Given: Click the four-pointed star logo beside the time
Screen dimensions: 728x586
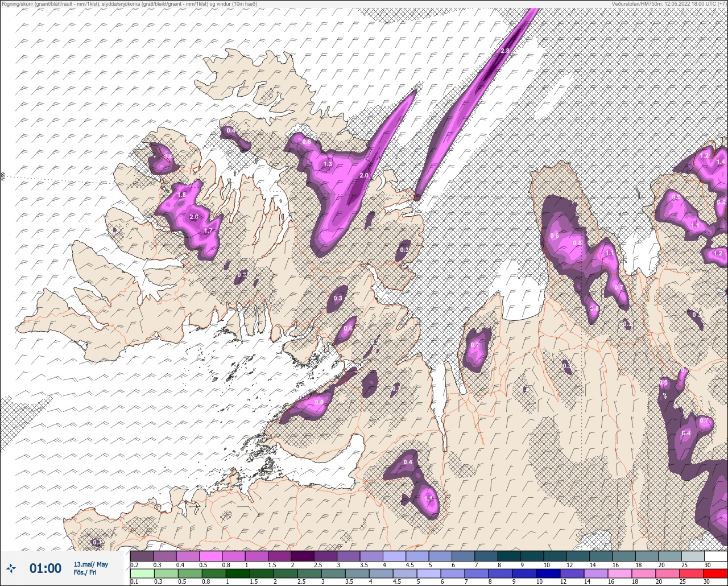Looking at the screenshot, I should 11,568.
